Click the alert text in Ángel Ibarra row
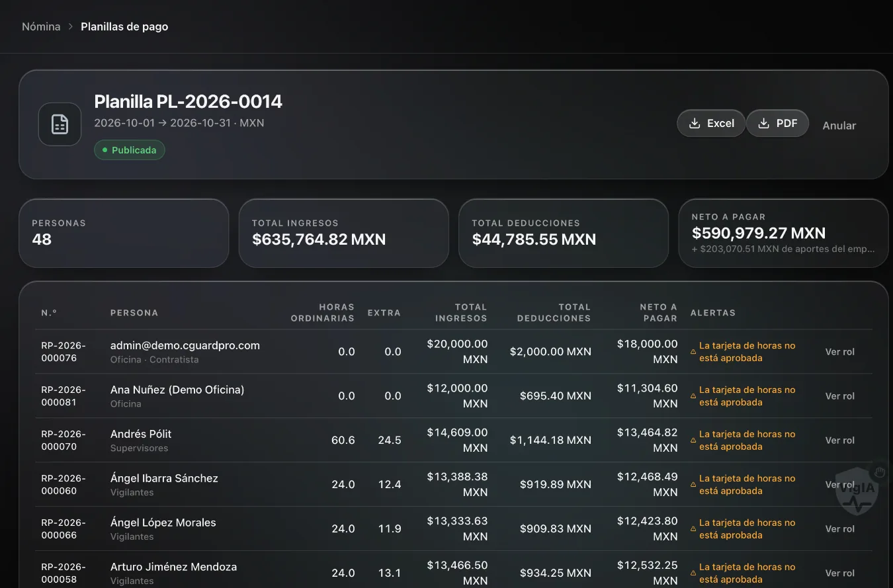This screenshot has height=588, width=893. [x=747, y=485]
